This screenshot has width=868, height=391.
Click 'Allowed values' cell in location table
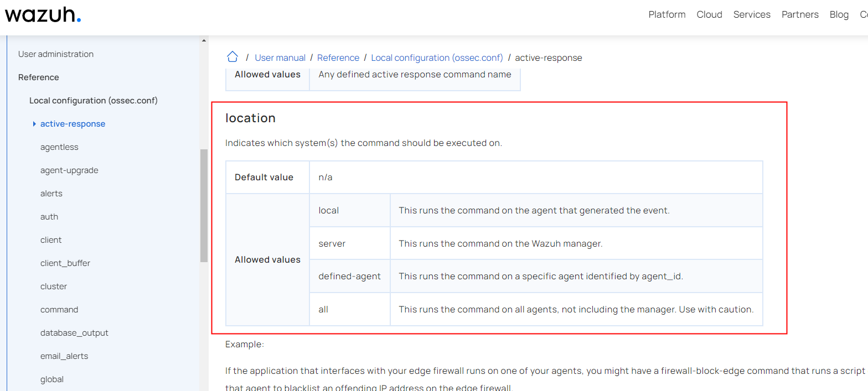267,259
